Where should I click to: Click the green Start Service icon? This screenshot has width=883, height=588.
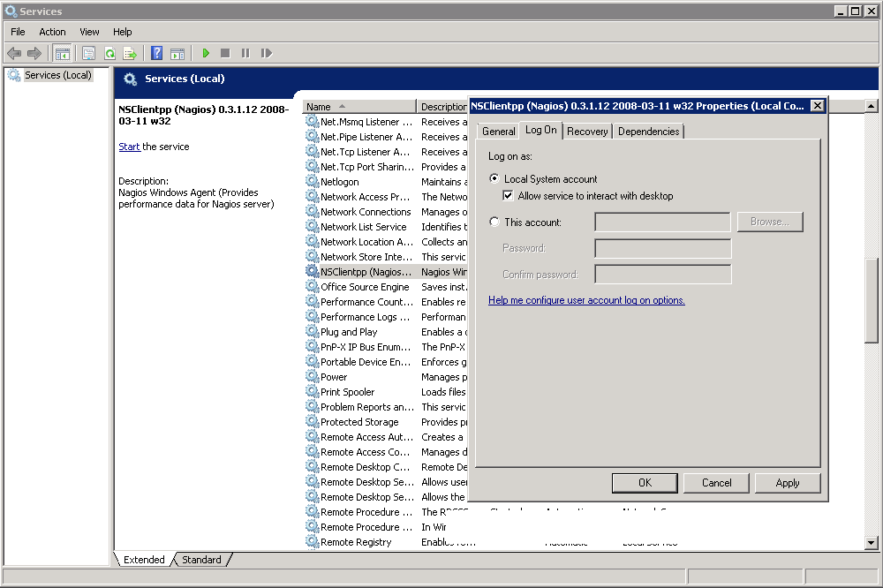tap(206, 53)
